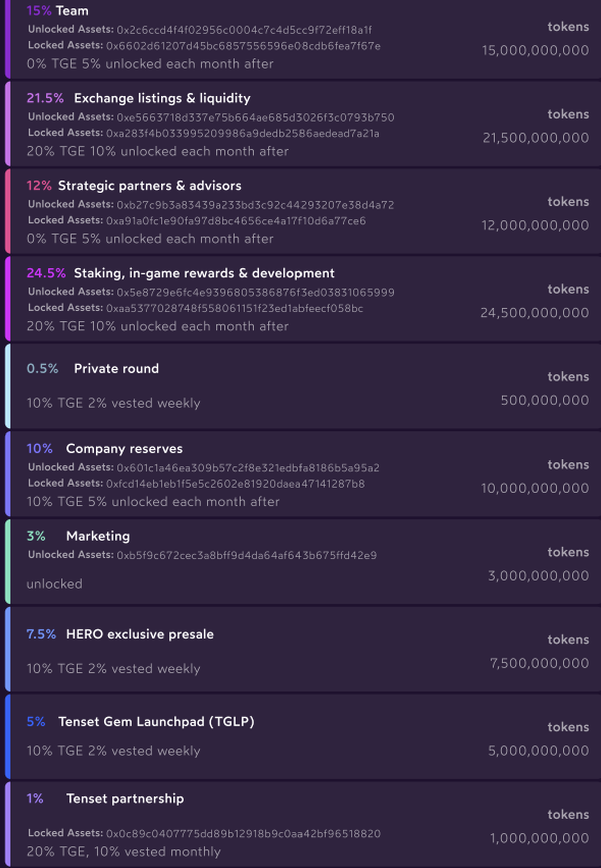This screenshot has height=868, width=601.
Task: Click Strategic partners locked assets address
Action: 235,221
